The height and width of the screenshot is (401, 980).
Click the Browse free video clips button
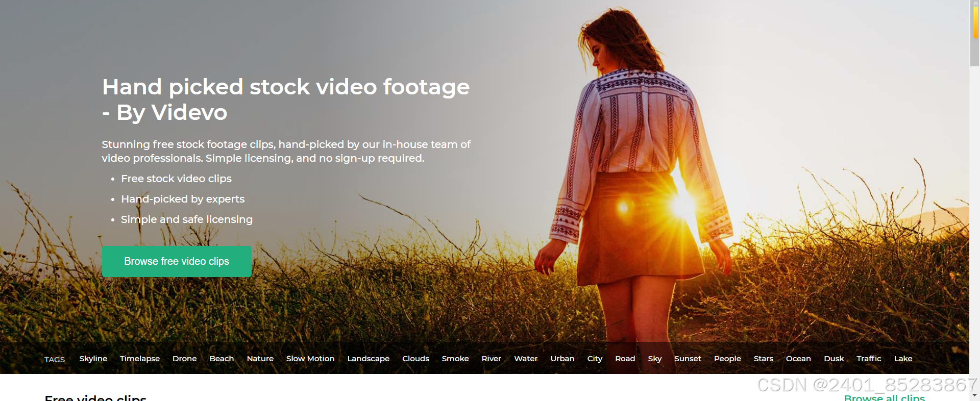pyautogui.click(x=177, y=262)
